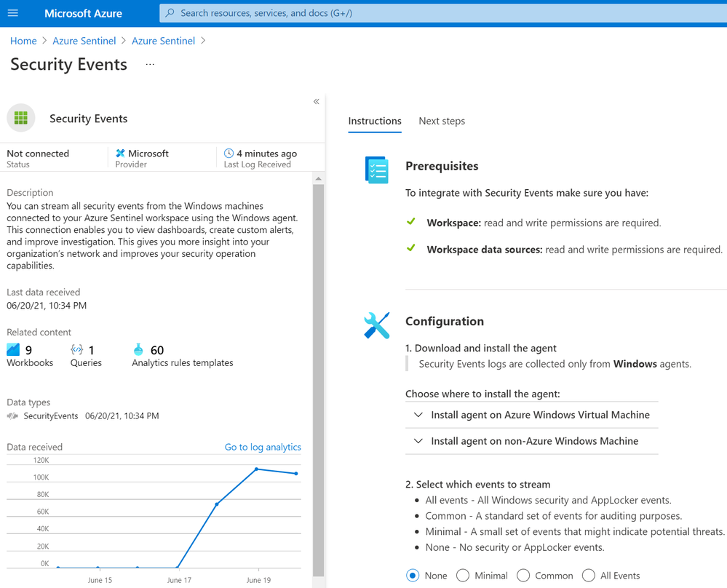727x588 pixels.
Task: Click the June 18 data point on chart
Action: [x=217, y=504]
